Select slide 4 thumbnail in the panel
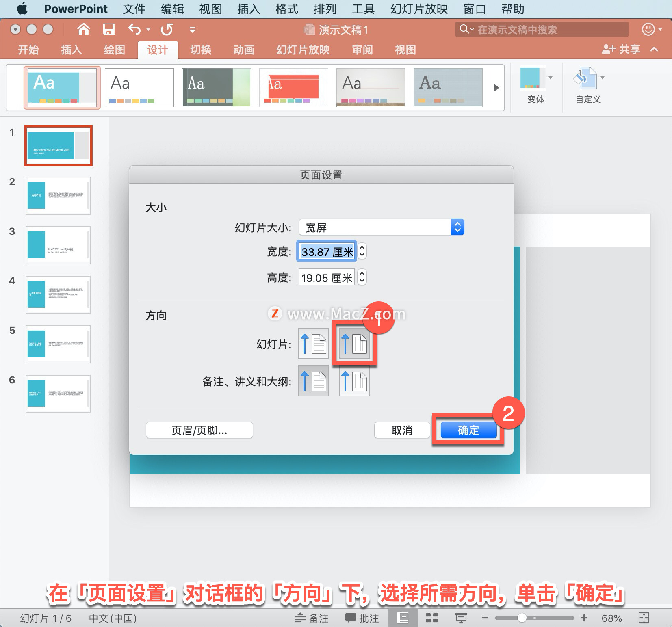The width and height of the screenshot is (672, 627). click(x=58, y=294)
